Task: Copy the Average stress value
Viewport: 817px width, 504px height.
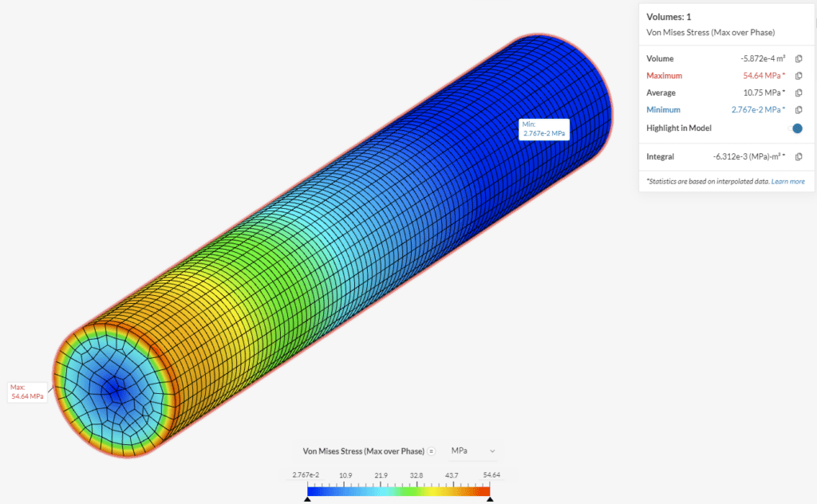Action: (799, 93)
